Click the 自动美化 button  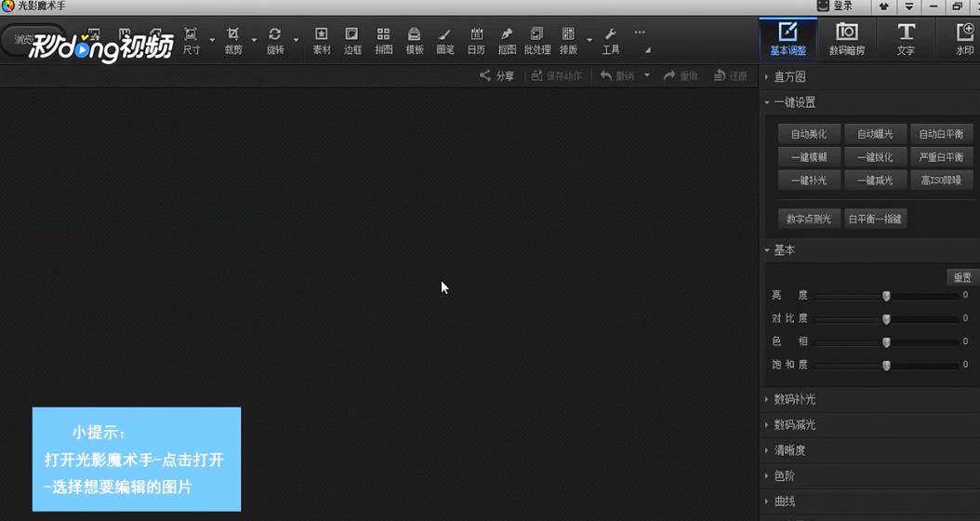coord(809,134)
